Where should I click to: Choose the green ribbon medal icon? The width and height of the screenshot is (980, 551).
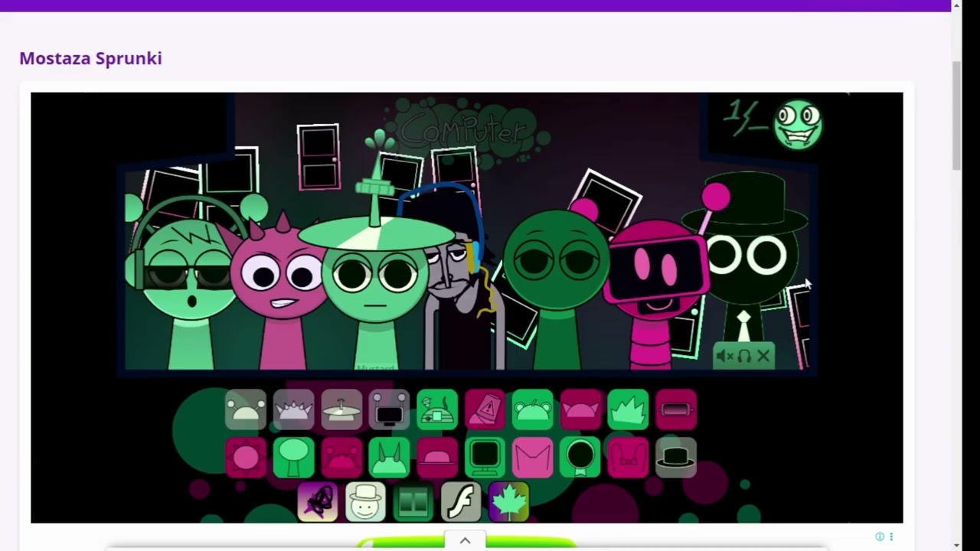[580, 458]
